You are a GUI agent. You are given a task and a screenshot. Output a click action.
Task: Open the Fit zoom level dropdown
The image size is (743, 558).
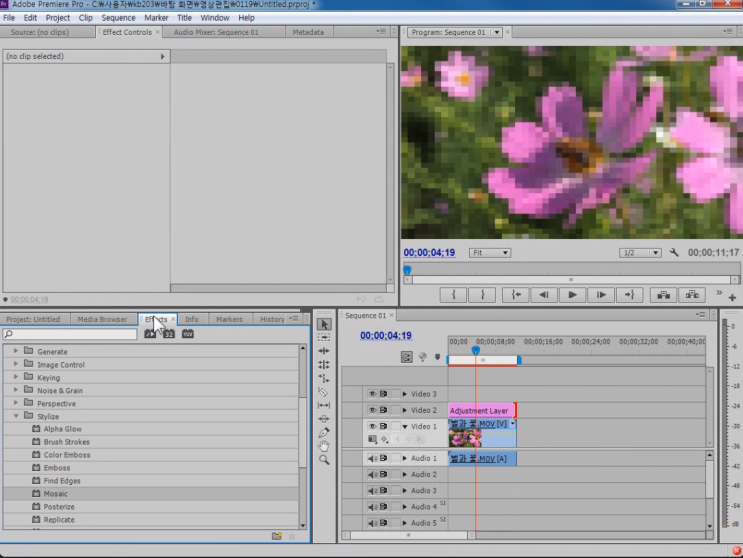(x=490, y=253)
